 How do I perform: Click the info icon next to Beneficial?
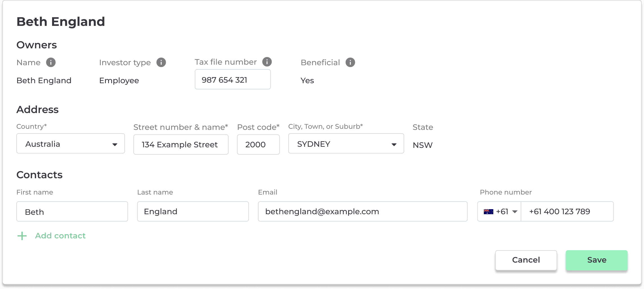pos(350,62)
